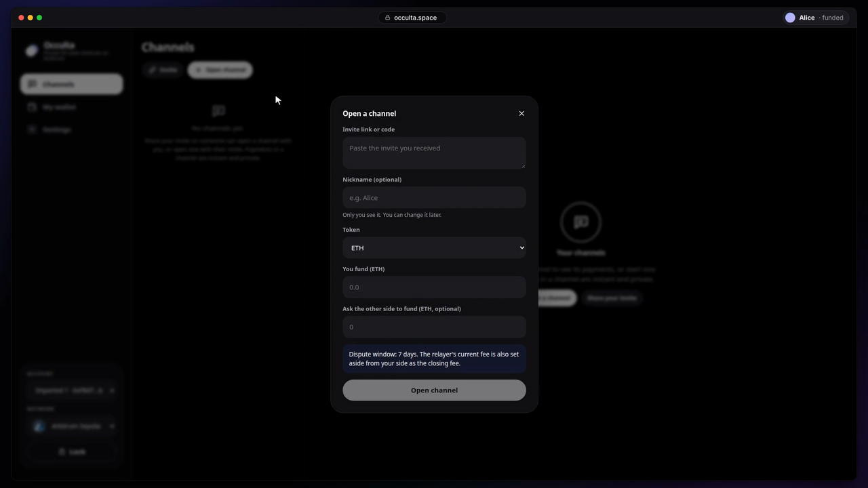Click the pencil Invite button under Channels

click(x=163, y=70)
